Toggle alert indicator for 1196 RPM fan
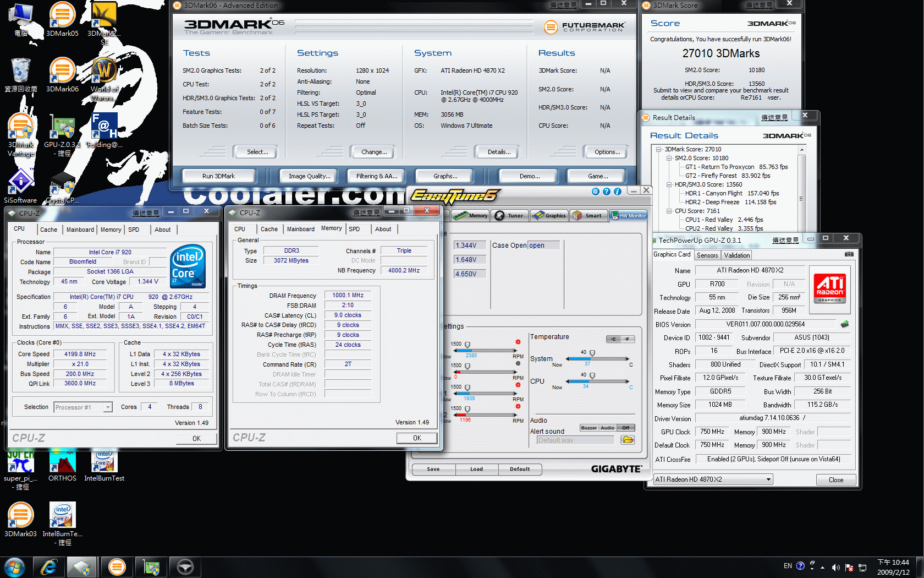 (518, 406)
